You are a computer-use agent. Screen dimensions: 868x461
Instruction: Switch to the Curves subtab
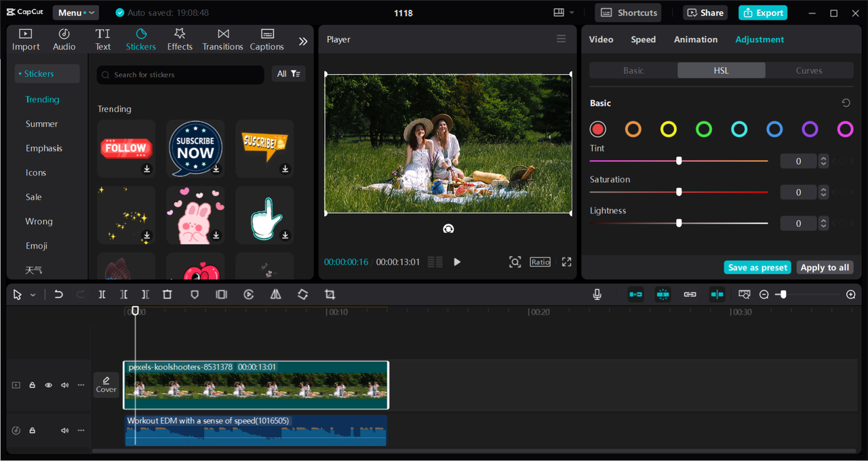809,71
